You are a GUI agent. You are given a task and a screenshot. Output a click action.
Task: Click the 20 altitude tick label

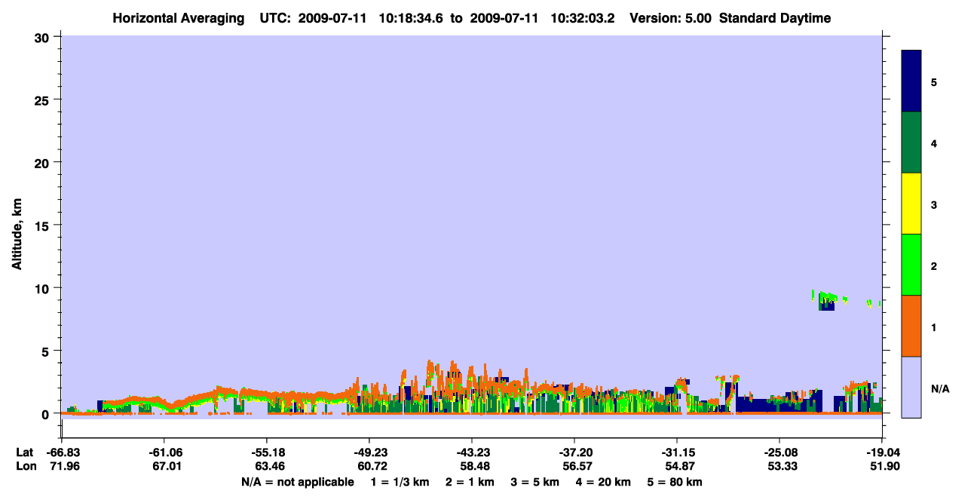click(x=43, y=162)
